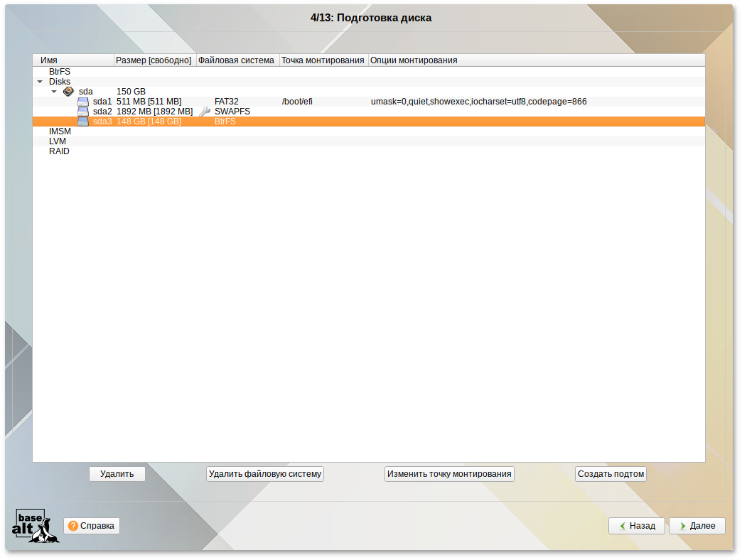742x560 pixels.
Task: Click the arrow icon on Назад button
Action: 623,526
